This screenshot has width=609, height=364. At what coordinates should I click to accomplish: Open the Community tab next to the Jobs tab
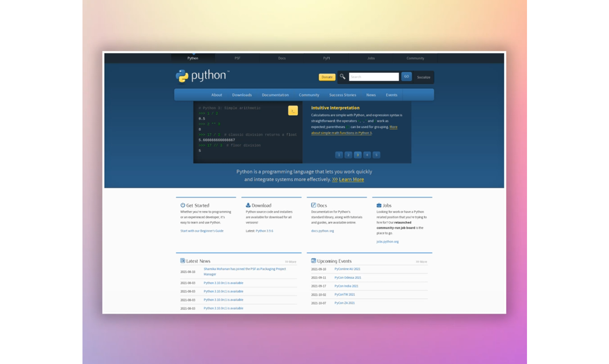[x=415, y=58]
